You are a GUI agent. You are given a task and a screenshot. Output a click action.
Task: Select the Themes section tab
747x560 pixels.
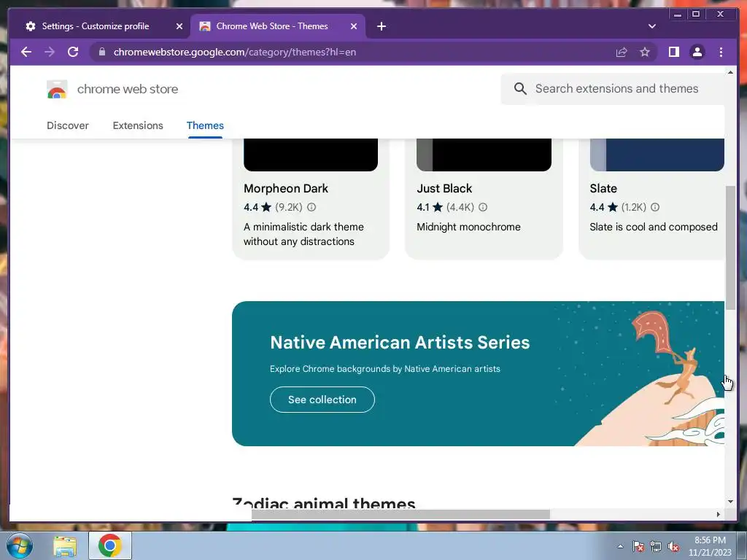tap(205, 125)
